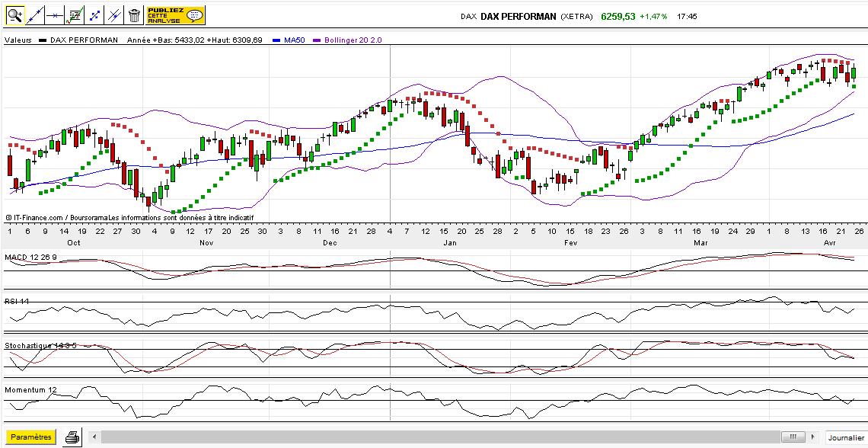The image size is (868, 448).
Task: Click the Année +Bas: 5433,02 value
Action: point(165,40)
